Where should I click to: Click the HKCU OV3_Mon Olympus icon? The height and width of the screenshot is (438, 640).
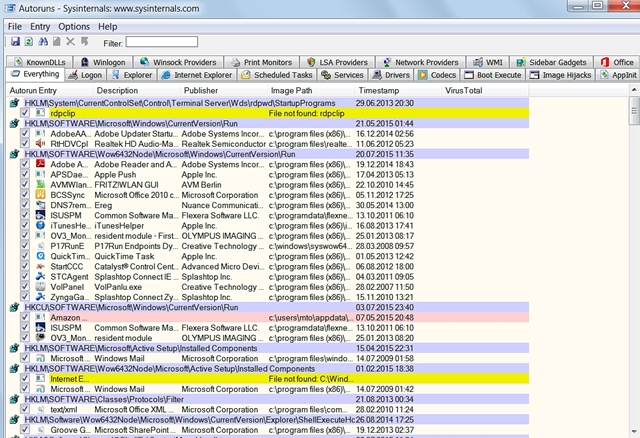(x=40, y=338)
